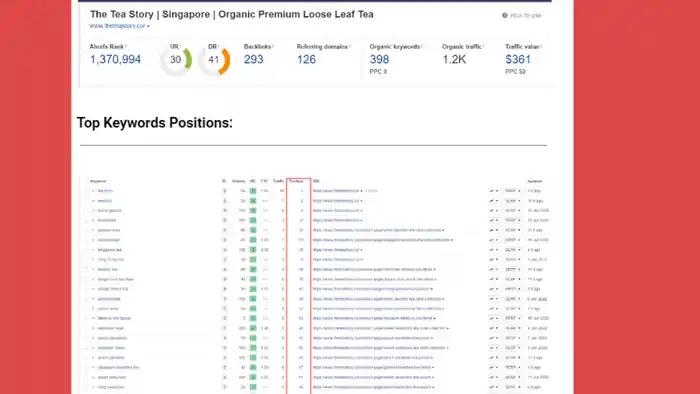
Task: Sort by the URL column header
Action: (x=316, y=181)
